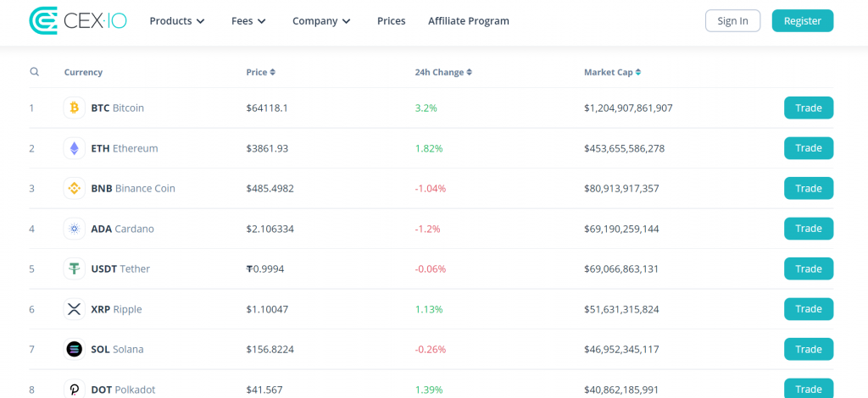Expand the Company dropdown menu
The image size is (868, 398).
(x=321, y=21)
